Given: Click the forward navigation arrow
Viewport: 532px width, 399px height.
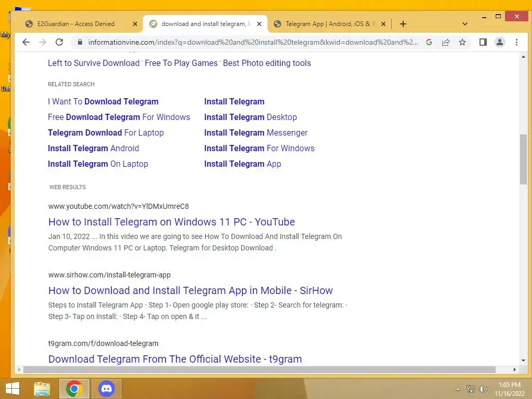Looking at the screenshot, I should click(x=43, y=42).
